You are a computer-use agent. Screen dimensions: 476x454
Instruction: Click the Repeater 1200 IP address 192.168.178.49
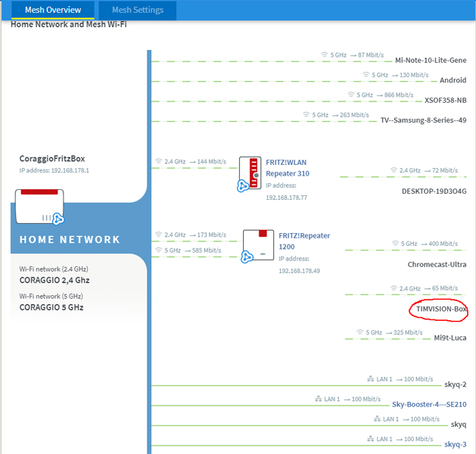(x=299, y=271)
